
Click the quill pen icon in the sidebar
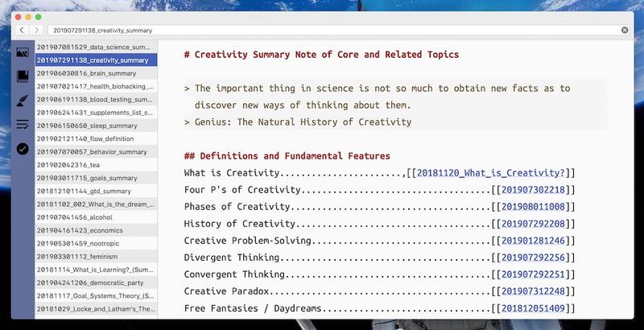tap(23, 101)
